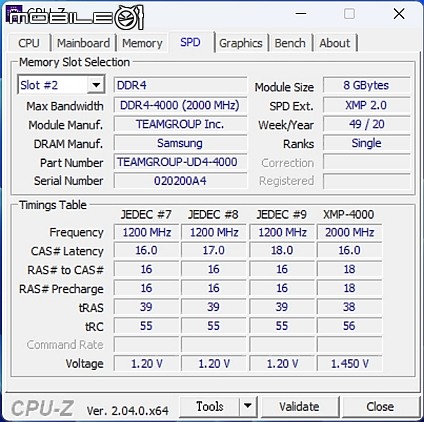This screenshot has width=424, height=422.
Task: Click the Ranks value Single
Action: click(x=366, y=143)
